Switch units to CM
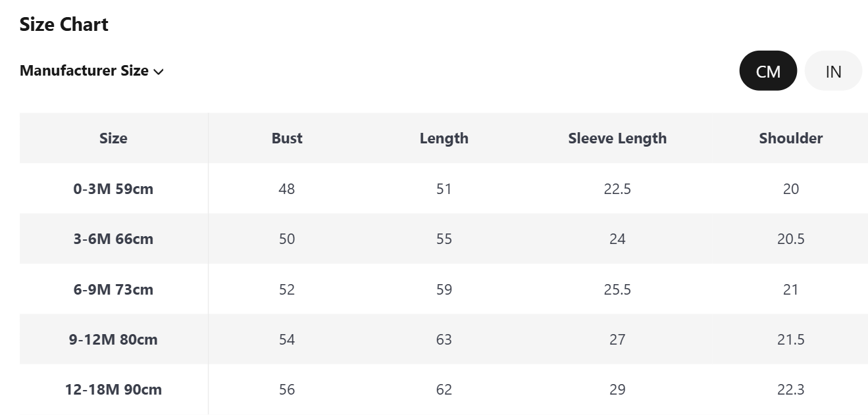Viewport: 868px width, 415px height. pos(768,70)
